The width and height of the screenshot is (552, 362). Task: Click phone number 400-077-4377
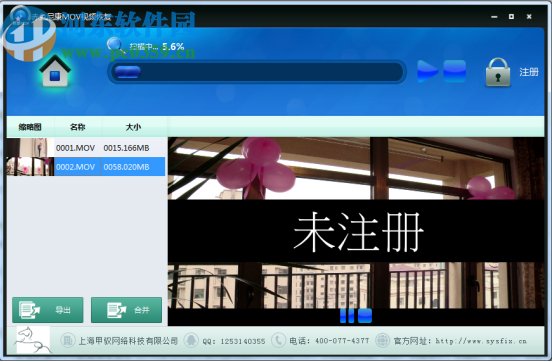342,341
